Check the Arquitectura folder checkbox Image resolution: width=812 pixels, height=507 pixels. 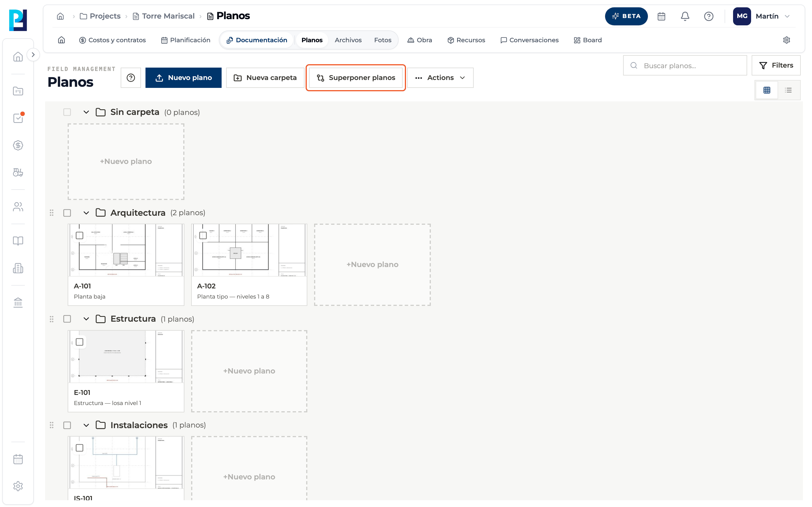[67, 213]
